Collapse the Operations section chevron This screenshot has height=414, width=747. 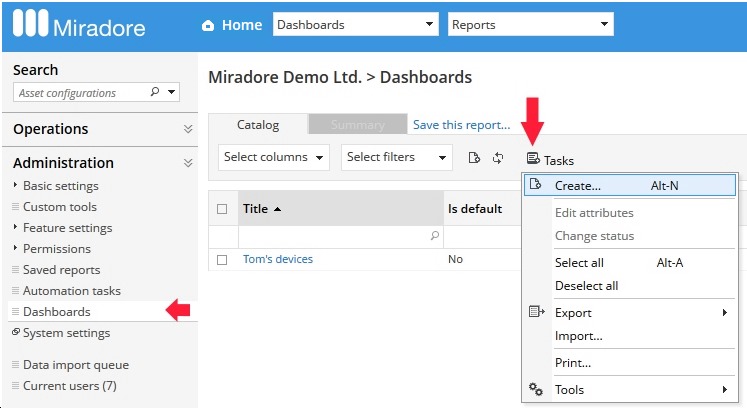pyautogui.click(x=188, y=129)
